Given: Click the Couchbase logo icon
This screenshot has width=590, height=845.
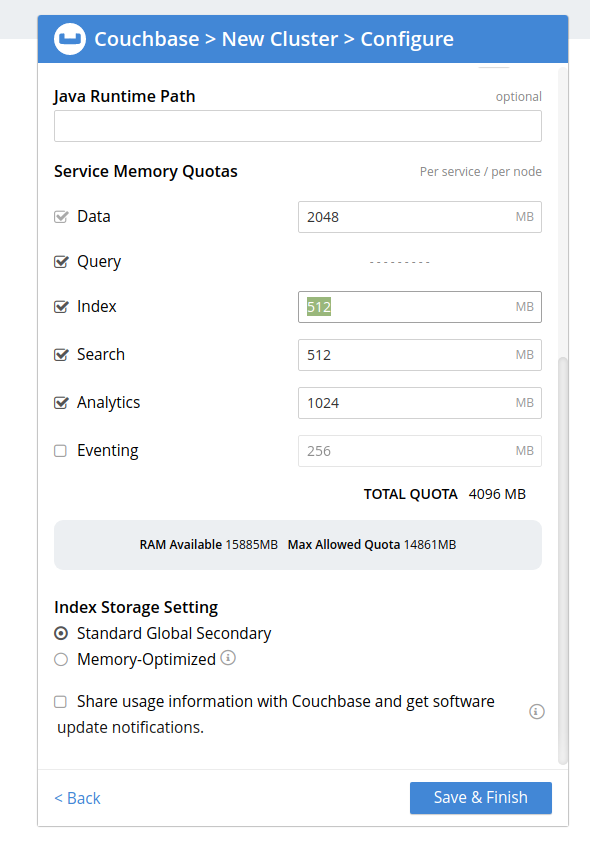Looking at the screenshot, I should click(x=70, y=39).
